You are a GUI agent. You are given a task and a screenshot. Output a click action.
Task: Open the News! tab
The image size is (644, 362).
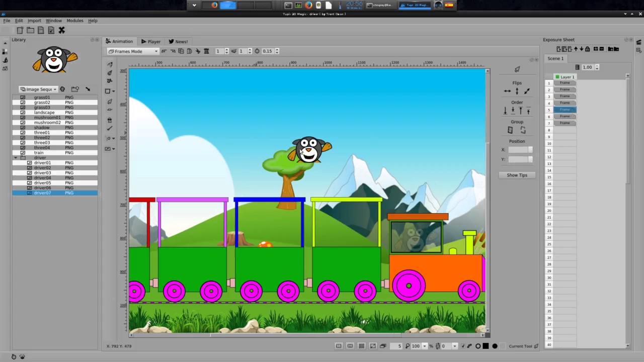(178, 41)
